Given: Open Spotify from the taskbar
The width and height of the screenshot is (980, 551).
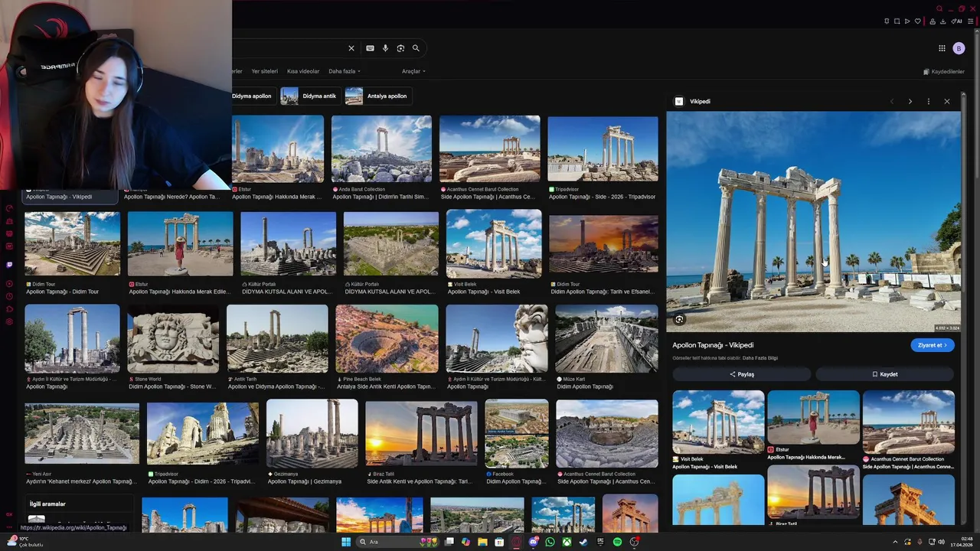Looking at the screenshot, I should pyautogui.click(x=617, y=542).
